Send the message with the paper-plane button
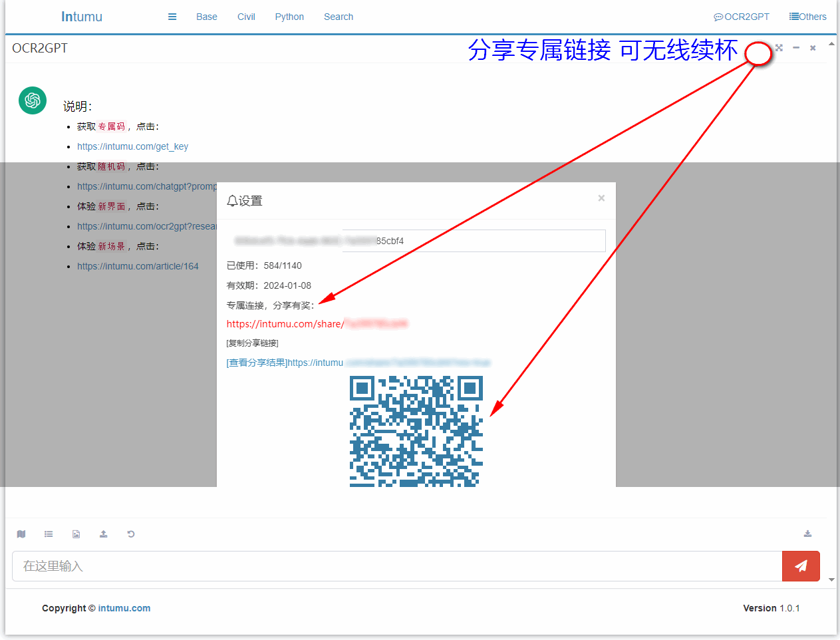This screenshot has height=640, width=840. pyautogui.click(x=801, y=566)
